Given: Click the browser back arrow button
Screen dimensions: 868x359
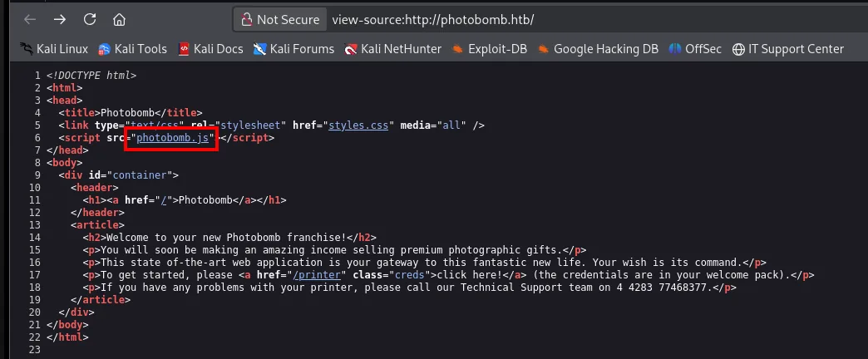Looking at the screenshot, I should click(29, 20).
